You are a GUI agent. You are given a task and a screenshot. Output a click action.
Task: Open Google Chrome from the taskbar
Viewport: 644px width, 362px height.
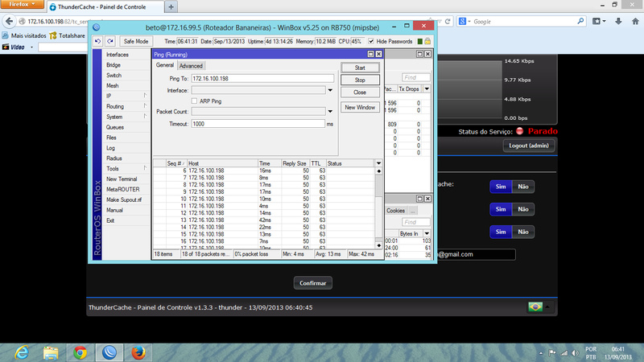pos(80,352)
